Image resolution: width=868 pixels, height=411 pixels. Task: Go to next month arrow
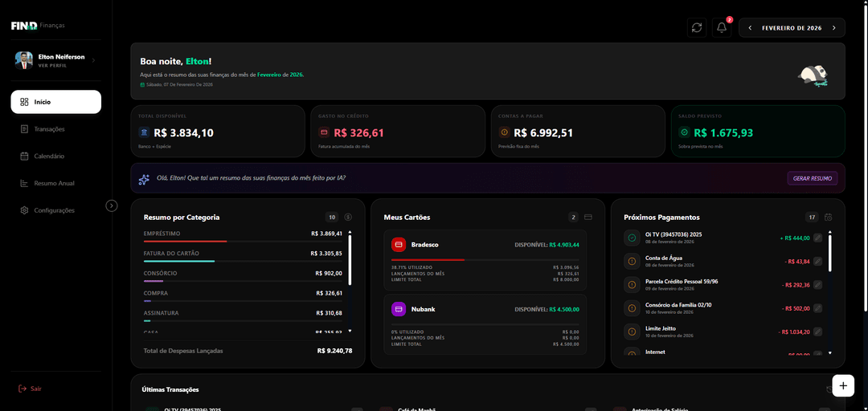[x=833, y=27]
